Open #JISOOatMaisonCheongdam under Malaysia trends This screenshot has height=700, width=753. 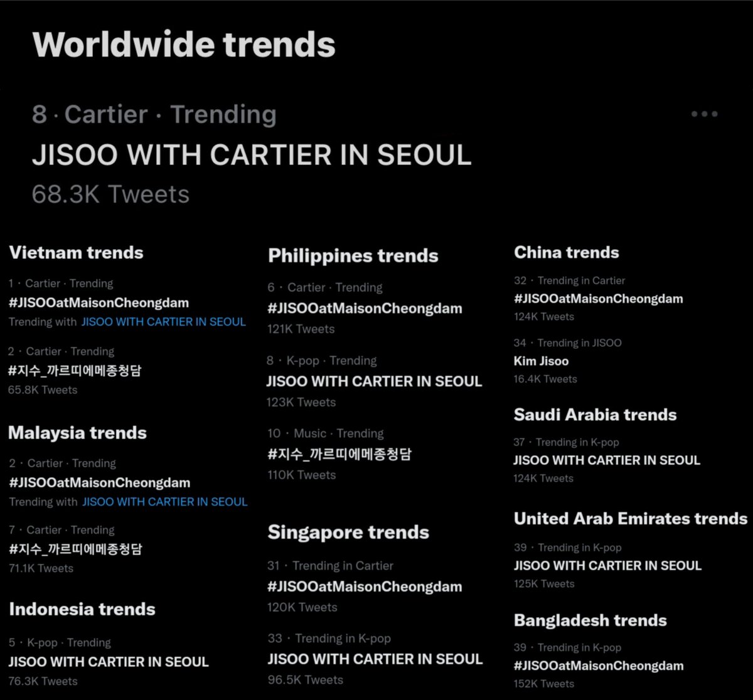99,482
